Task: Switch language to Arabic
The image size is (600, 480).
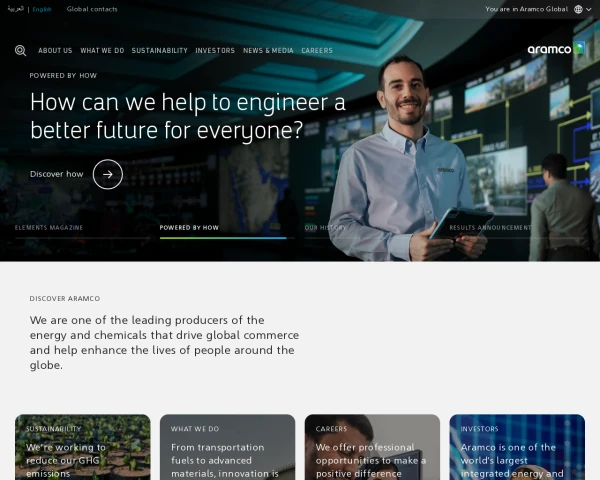Action: tap(15, 9)
